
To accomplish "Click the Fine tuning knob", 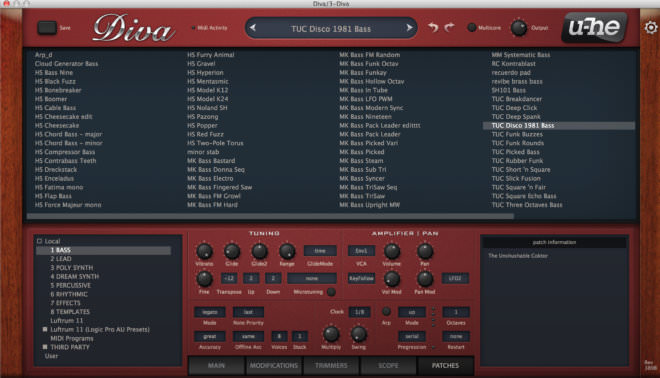I will pyautogui.click(x=204, y=279).
